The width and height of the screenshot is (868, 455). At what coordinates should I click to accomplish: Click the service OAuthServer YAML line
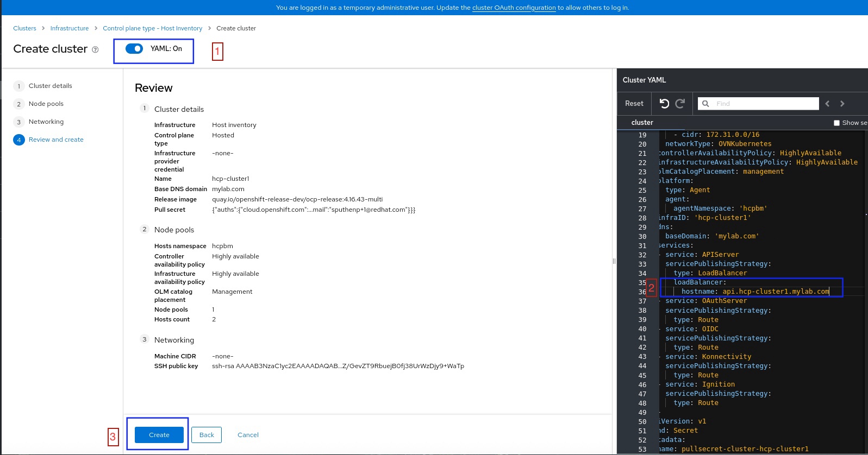pos(706,301)
